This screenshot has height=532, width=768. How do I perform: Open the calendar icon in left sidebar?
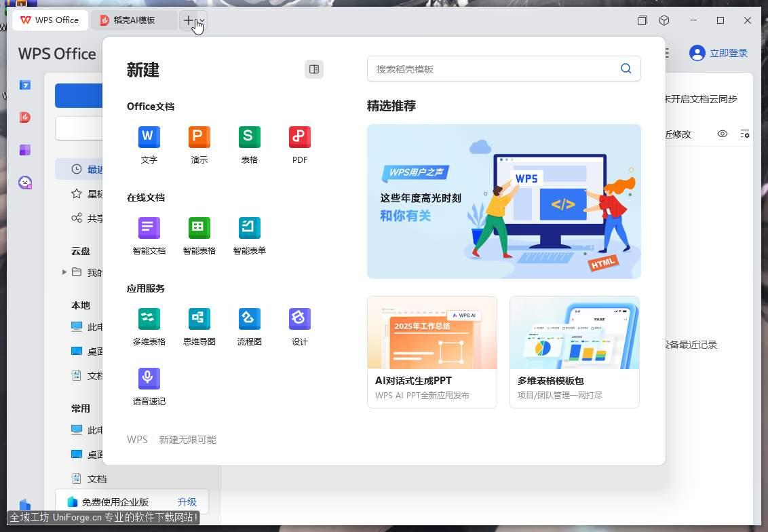tap(25, 85)
